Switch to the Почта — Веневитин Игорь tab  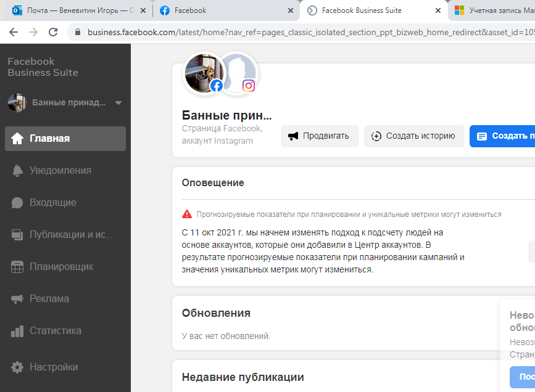78,10
